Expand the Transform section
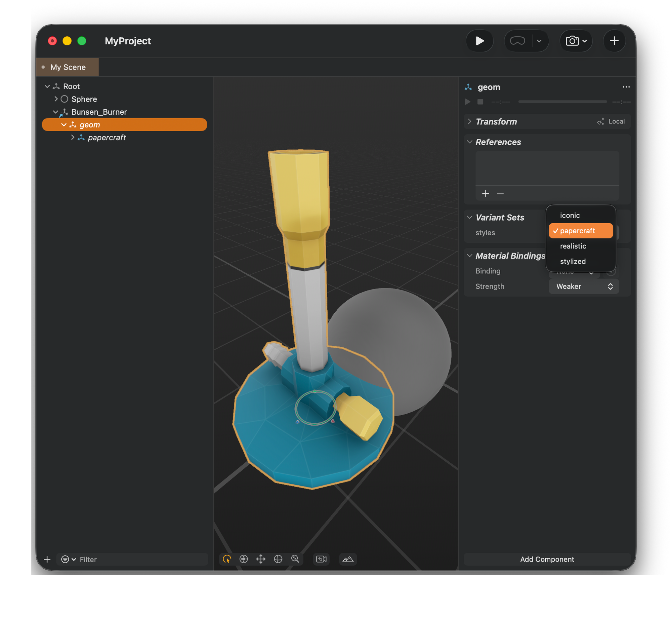The image size is (672, 618). click(470, 121)
